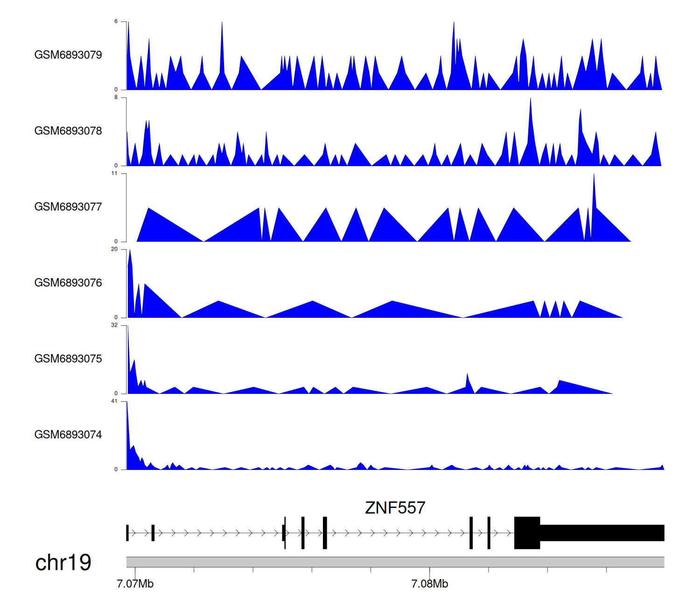700x616 pixels.
Task: Click the y-axis maximum 32 on GSM6893075
Action: click(114, 325)
